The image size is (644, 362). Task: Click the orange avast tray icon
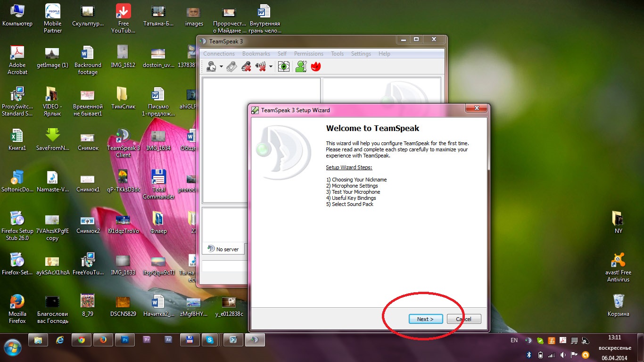586,354
